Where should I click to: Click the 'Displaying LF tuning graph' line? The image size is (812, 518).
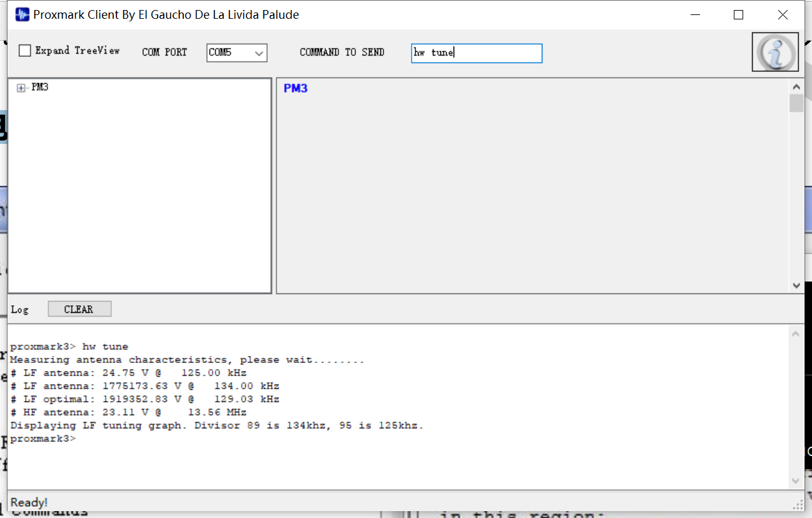click(x=217, y=425)
